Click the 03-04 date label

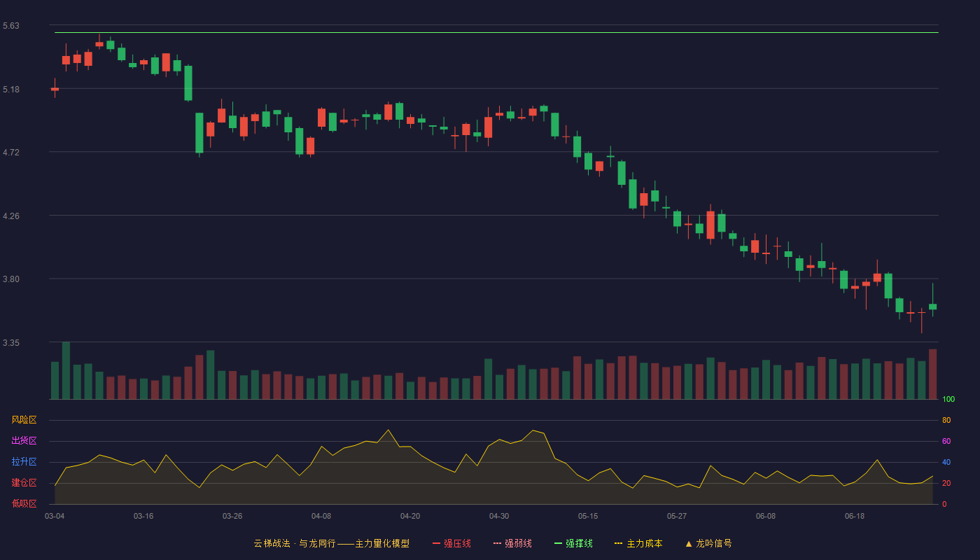coord(55,516)
